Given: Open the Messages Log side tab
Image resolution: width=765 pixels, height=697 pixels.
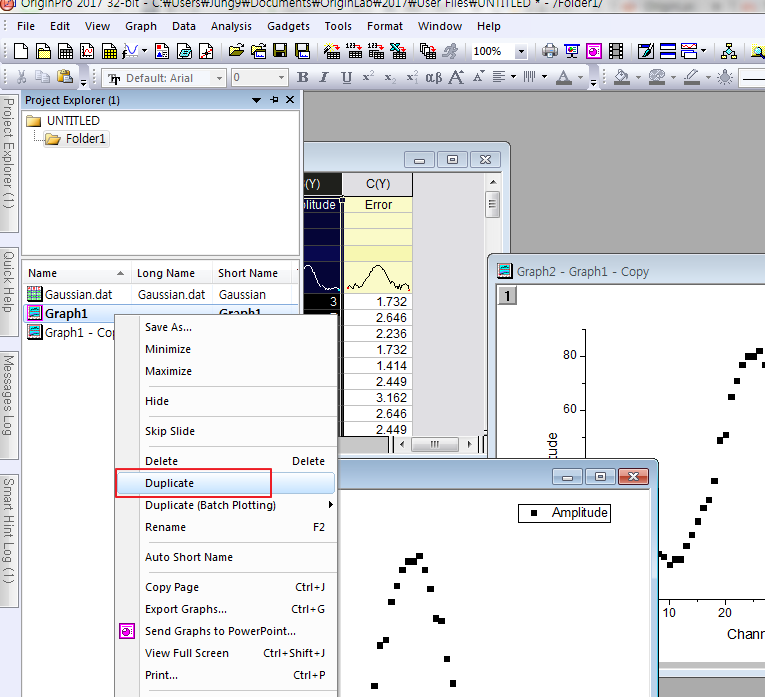Looking at the screenshot, I should [9, 404].
